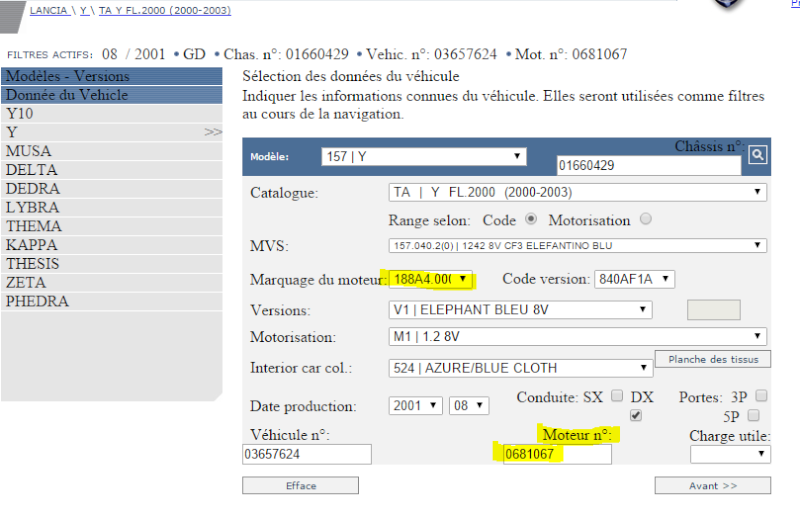Choose KAPPA in the model list
Screen dimensions: 800x519
coord(112,245)
